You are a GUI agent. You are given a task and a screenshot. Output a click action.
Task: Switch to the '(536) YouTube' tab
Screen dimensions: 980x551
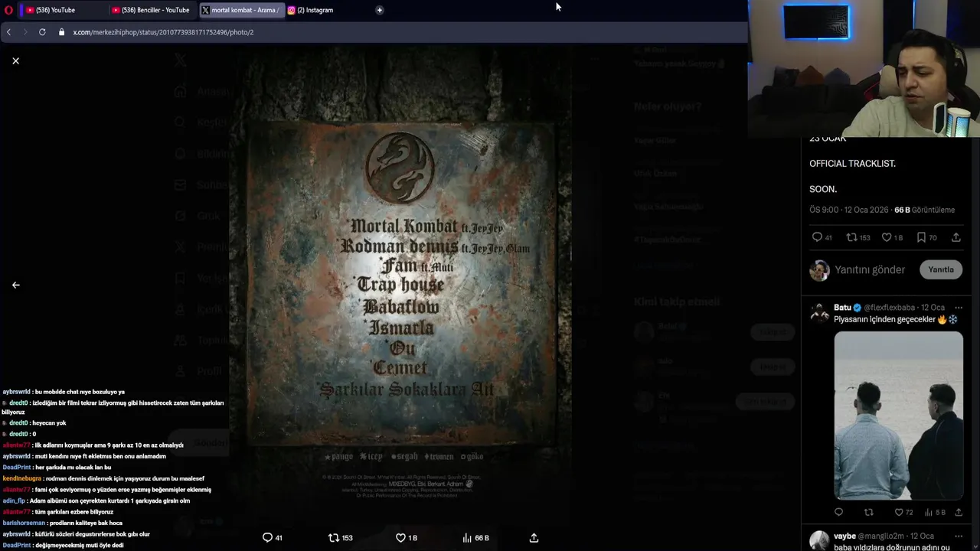tap(56, 10)
